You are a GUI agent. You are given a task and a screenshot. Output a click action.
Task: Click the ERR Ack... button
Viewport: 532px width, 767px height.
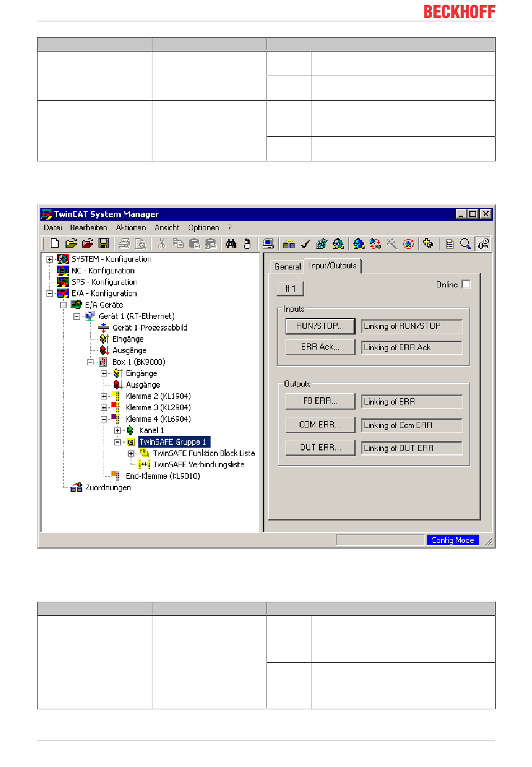tap(320, 347)
